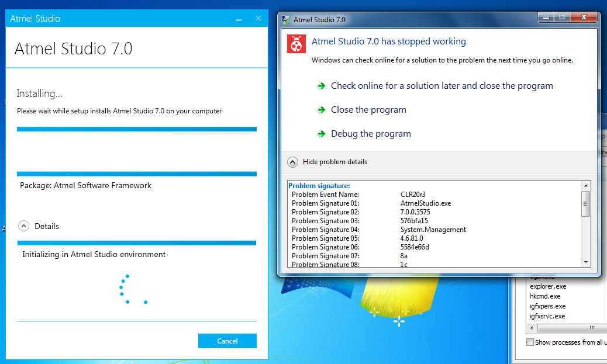
Task: Click the System.Management signature value
Action: click(433, 230)
